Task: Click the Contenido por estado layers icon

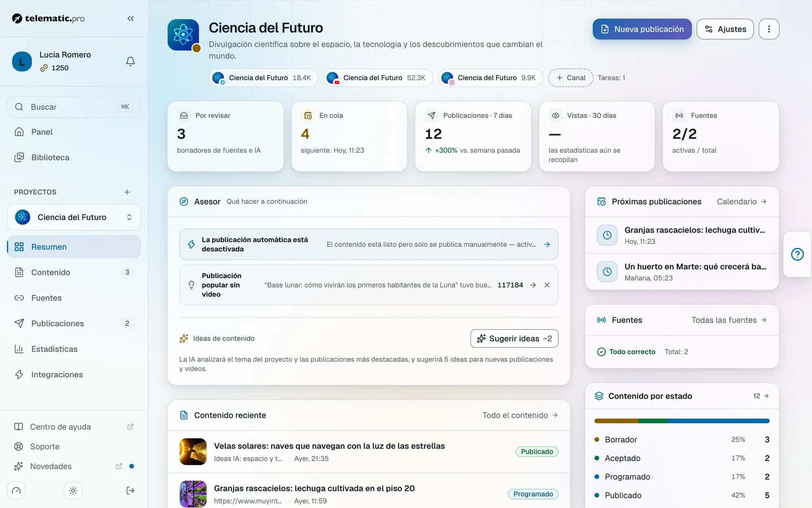Action: pos(599,396)
